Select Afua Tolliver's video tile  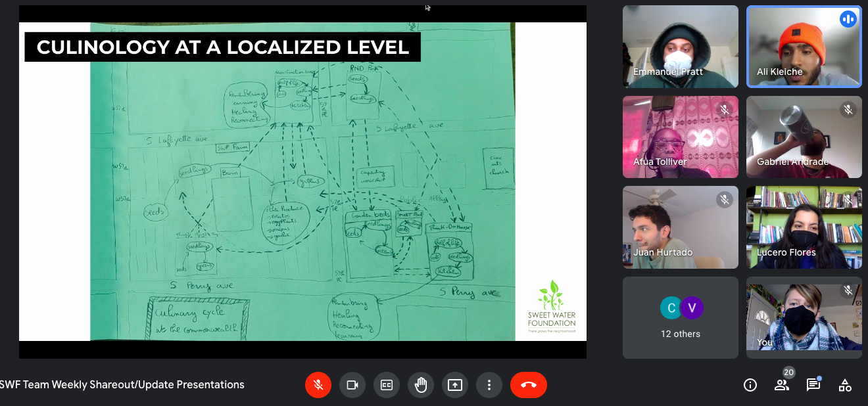tap(681, 137)
